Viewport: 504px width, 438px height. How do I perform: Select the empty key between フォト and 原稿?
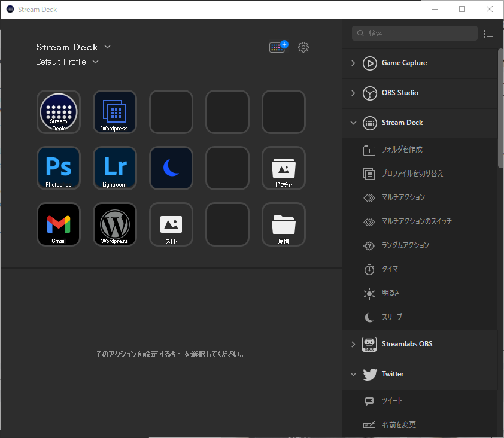coord(227,224)
